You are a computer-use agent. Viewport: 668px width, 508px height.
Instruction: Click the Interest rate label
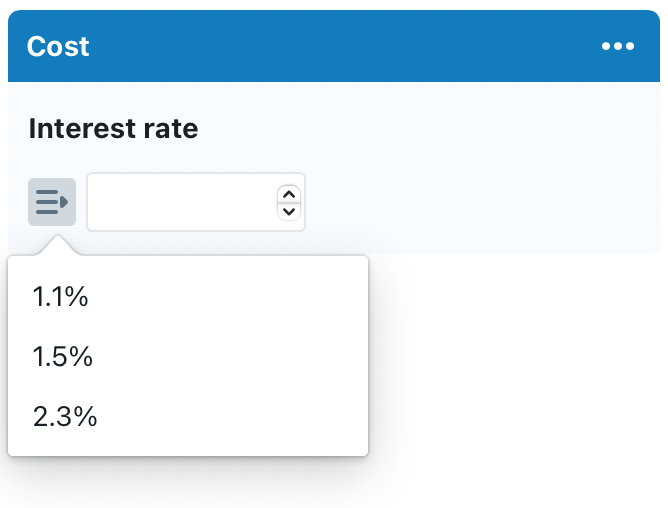click(x=113, y=129)
